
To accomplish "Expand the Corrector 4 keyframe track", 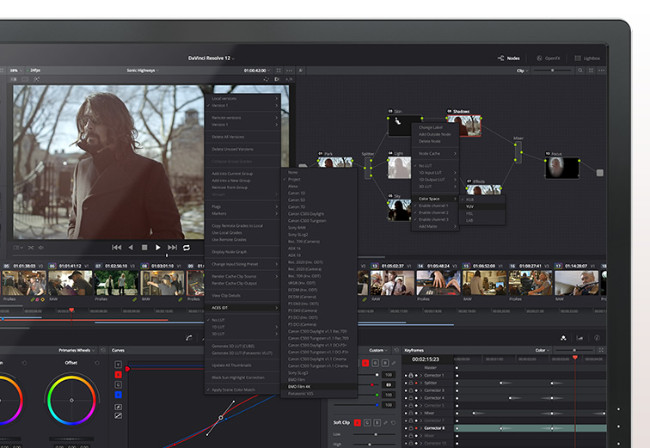I will pyautogui.click(x=421, y=398).
